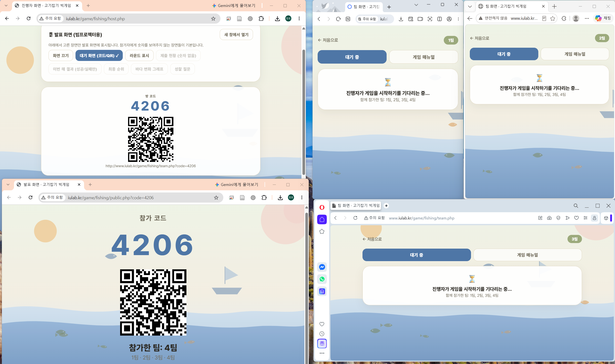Click the video camera icon in Whale toolbar
The image size is (615, 364).
coord(420,19)
